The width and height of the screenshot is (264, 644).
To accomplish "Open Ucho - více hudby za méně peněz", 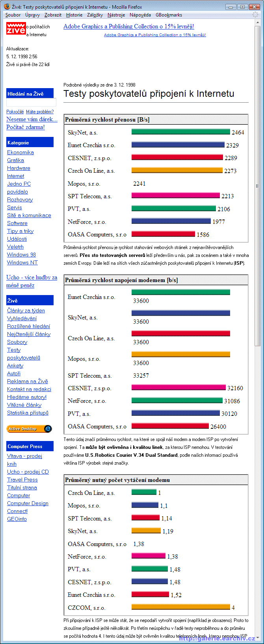I will [32, 281].
